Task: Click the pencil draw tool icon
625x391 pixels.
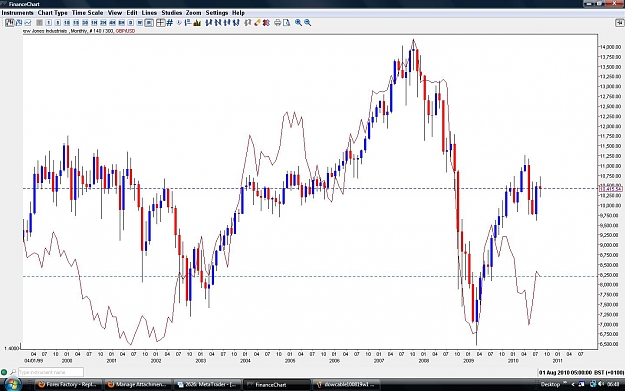Action: 257,23
